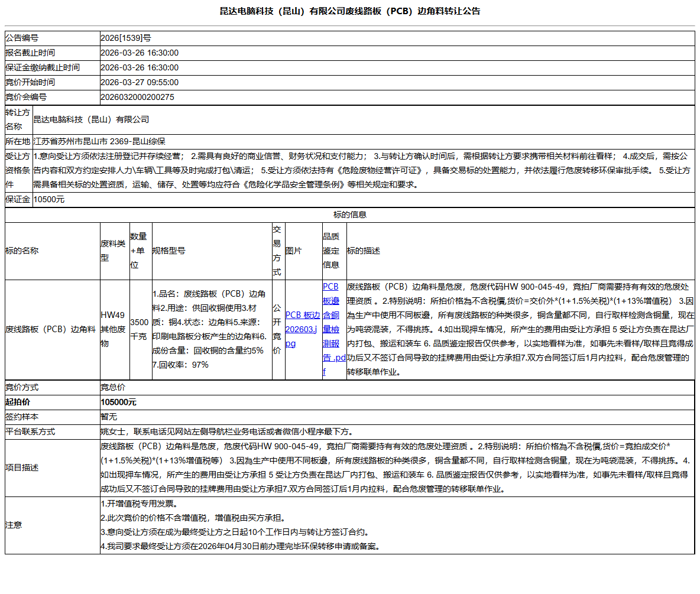Click the 3500千克 quantity cell
The height and width of the screenshot is (594, 700).
coord(140,329)
